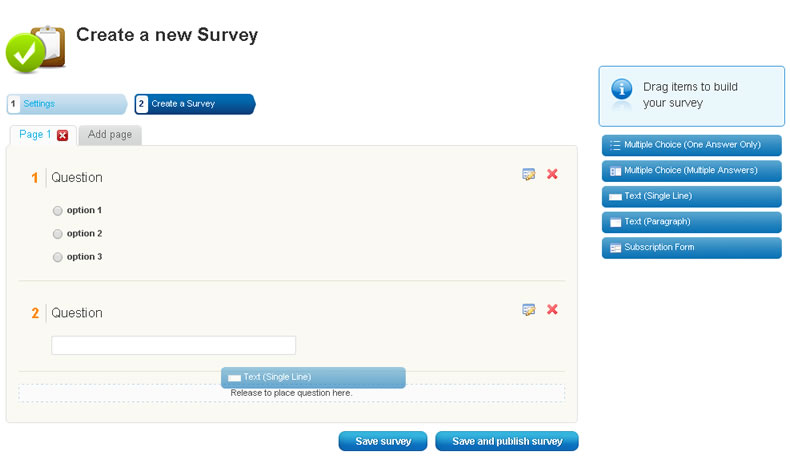Remove Question 2 using the red X

tap(552, 310)
